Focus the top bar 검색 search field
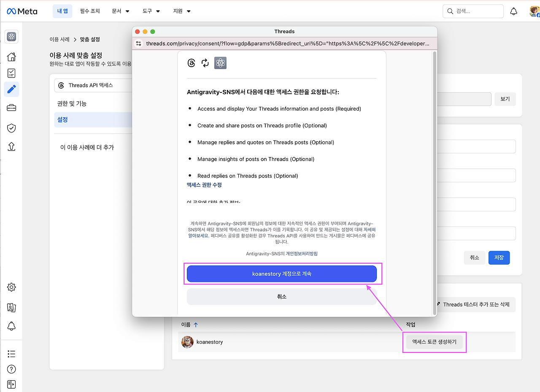Screen dimensions: 540x392 click(x=473, y=11)
